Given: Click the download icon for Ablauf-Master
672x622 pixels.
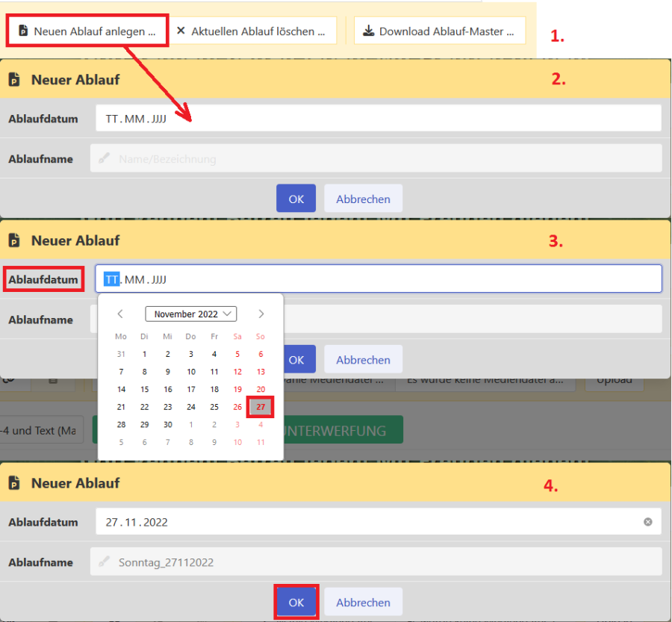Looking at the screenshot, I should coord(369,31).
